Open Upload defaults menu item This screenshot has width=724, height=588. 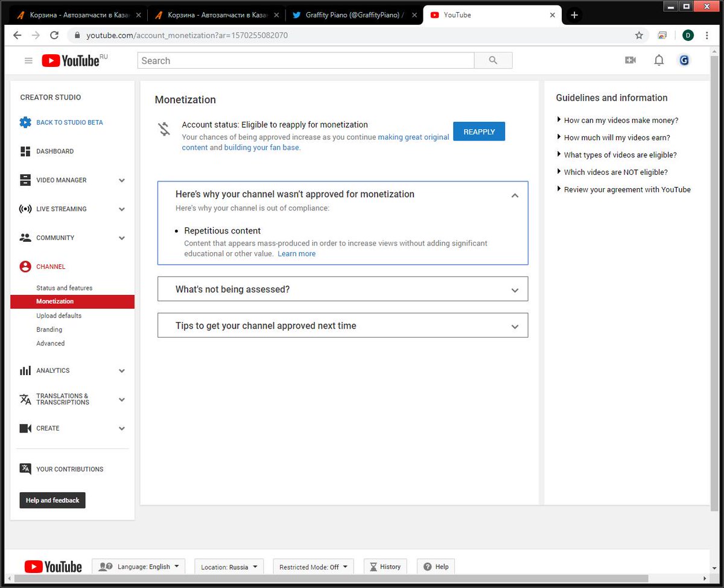coord(59,316)
